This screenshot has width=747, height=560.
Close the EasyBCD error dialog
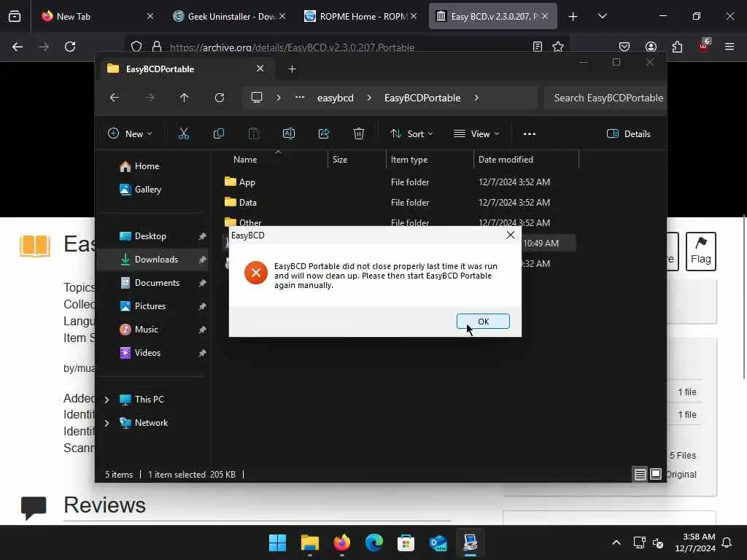click(x=510, y=236)
